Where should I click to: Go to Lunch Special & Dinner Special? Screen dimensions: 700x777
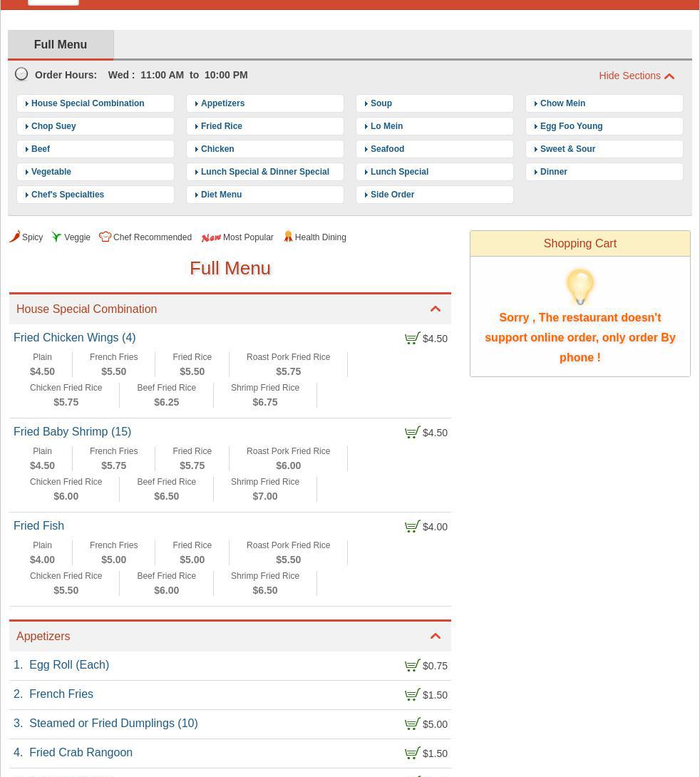tap(264, 172)
